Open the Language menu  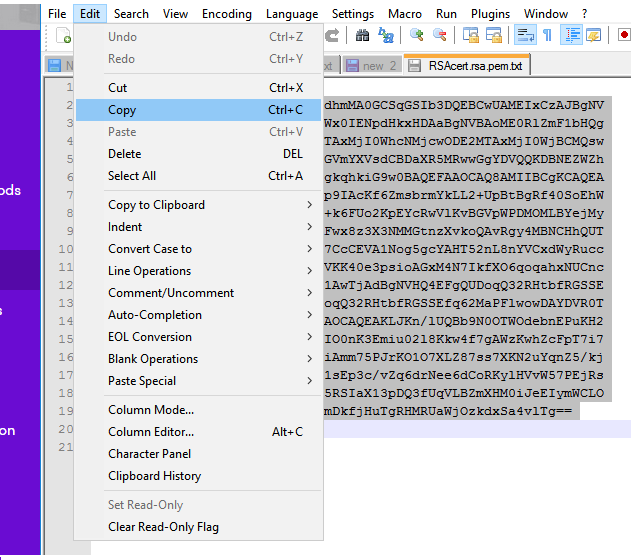coord(292,14)
